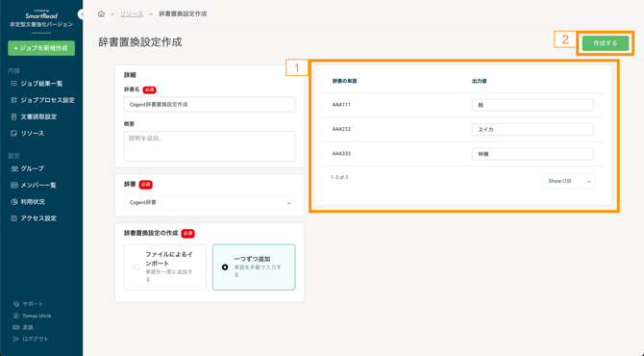
Task: Click the 利用状況 usage icon
Action: 14,202
